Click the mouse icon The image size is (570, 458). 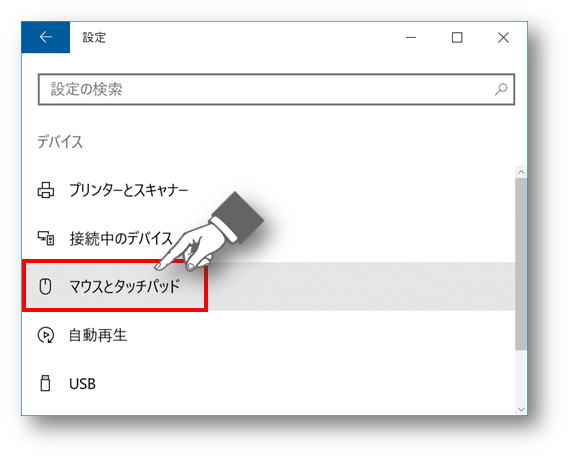(x=45, y=286)
